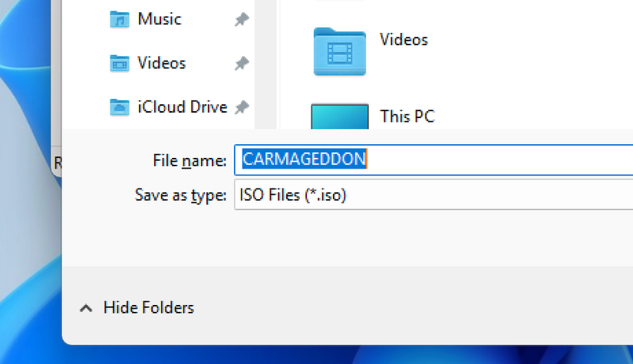This screenshot has height=364, width=633.
Task: Click the iCloud Drive cloud folder icon
Action: point(119,107)
